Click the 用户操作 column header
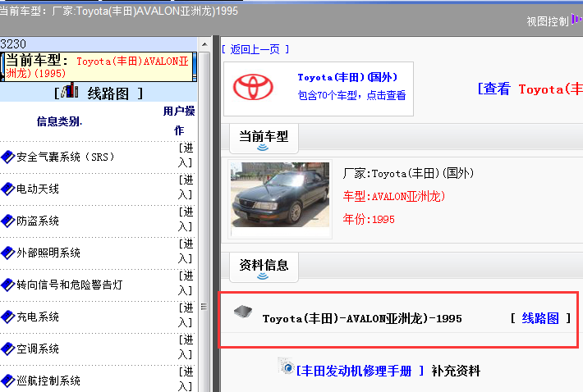Image resolution: width=583 pixels, height=392 pixels. pyautogui.click(x=179, y=121)
